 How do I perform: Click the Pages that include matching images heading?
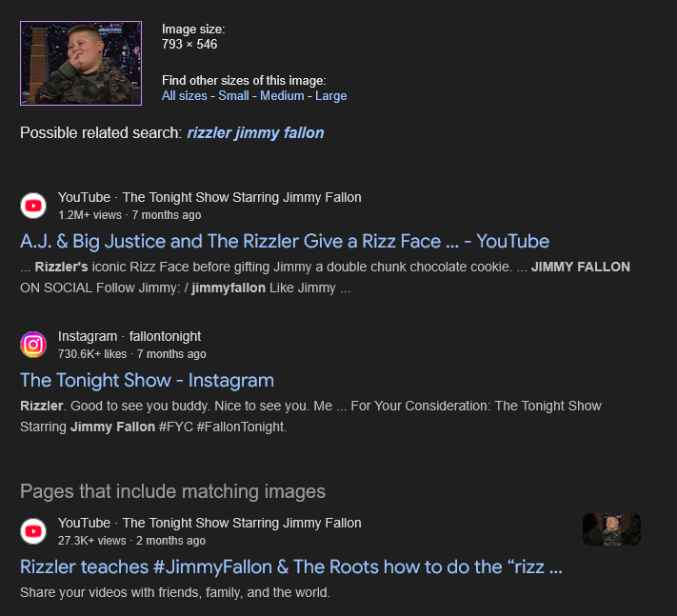pyautogui.click(x=172, y=491)
